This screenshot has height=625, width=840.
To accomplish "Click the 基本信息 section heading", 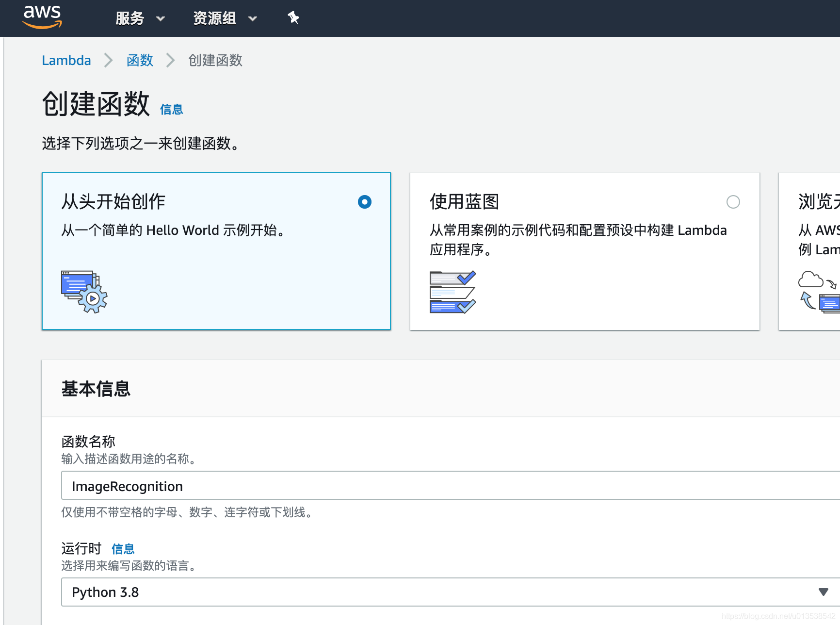I will [x=96, y=389].
